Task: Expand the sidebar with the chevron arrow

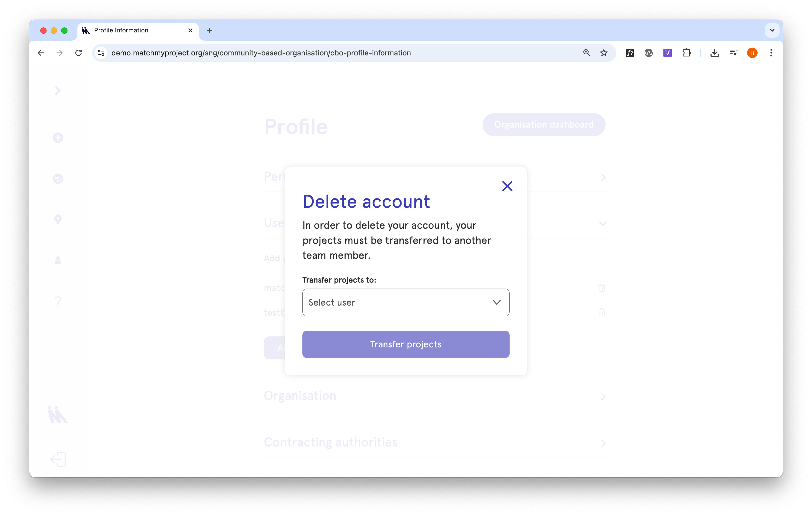Action: click(58, 91)
